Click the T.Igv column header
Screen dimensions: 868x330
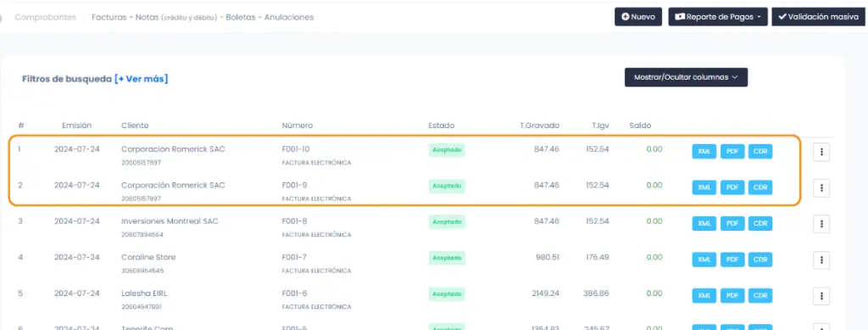[600, 126]
